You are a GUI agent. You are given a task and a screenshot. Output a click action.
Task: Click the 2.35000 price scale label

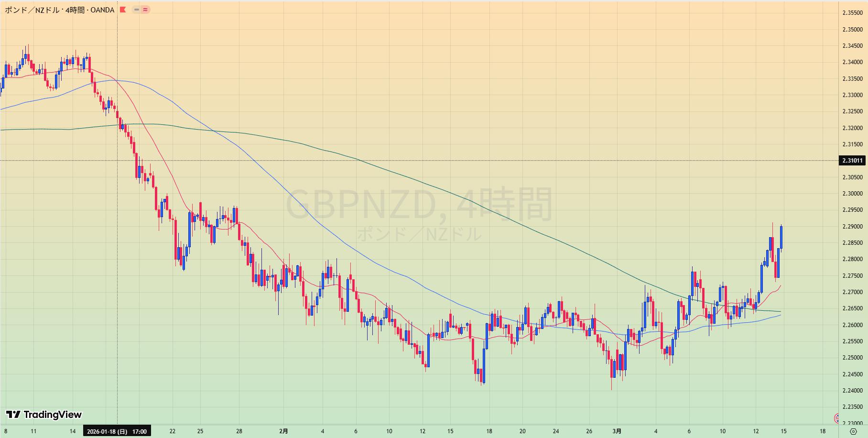point(852,30)
